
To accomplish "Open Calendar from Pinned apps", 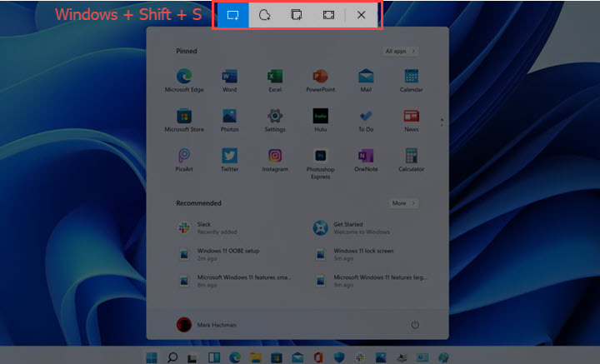I will 412,81.
